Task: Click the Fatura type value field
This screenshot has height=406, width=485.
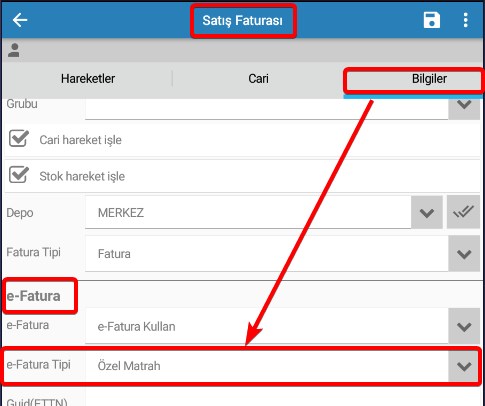Action: [x=267, y=254]
